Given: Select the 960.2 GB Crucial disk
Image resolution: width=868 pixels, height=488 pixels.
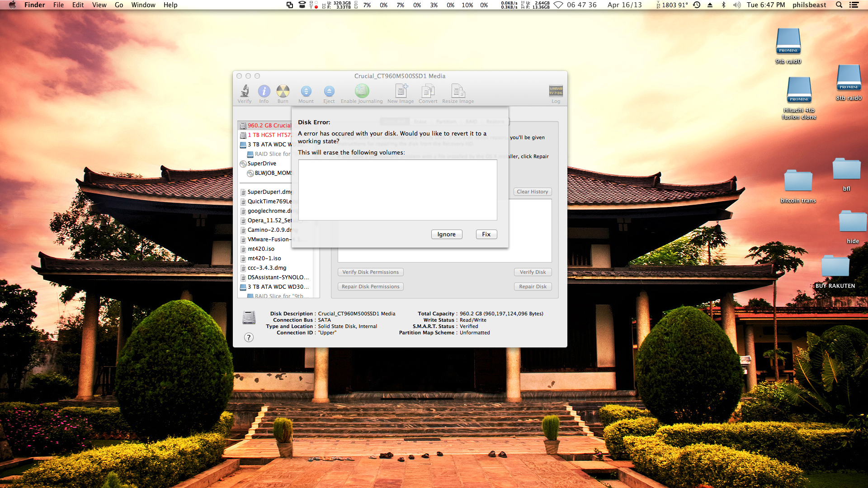Looking at the screenshot, I should pyautogui.click(x=269, y=126).
